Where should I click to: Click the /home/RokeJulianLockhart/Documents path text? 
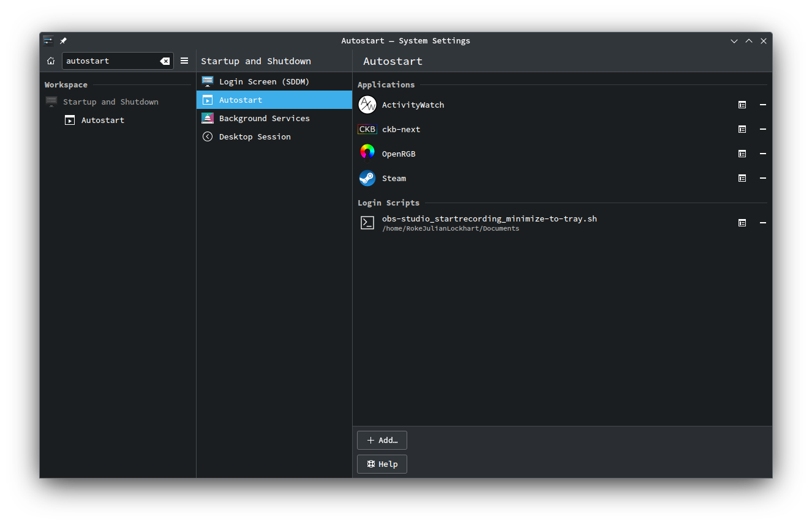tap(451, 228)
